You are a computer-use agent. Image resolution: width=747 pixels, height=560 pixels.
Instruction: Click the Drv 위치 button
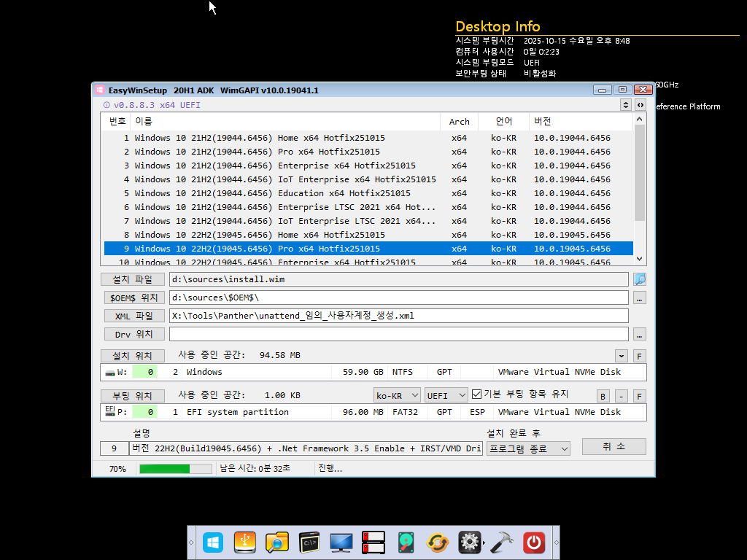(134, 334)
